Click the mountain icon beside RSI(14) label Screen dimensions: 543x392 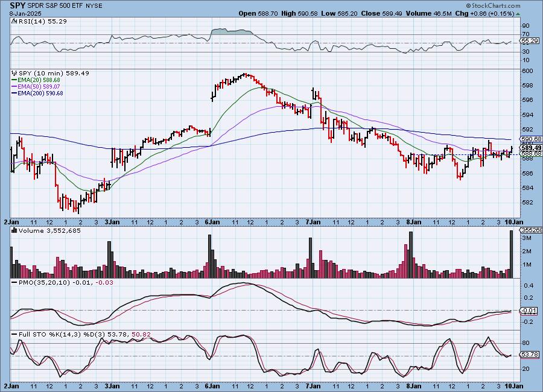(x=14, y=22)
